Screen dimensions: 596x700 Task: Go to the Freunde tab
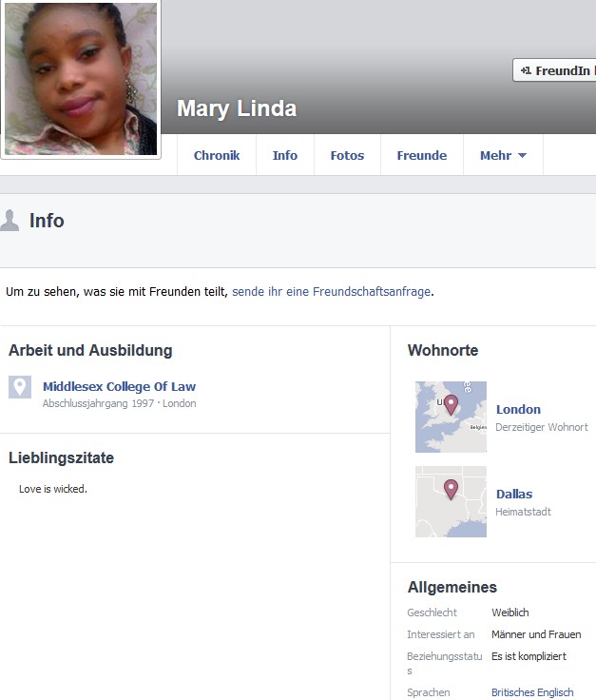(421, 155)
